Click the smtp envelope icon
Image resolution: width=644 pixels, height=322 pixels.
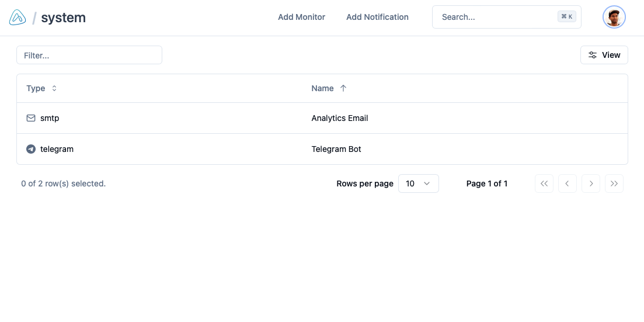[x=31, y=118]
